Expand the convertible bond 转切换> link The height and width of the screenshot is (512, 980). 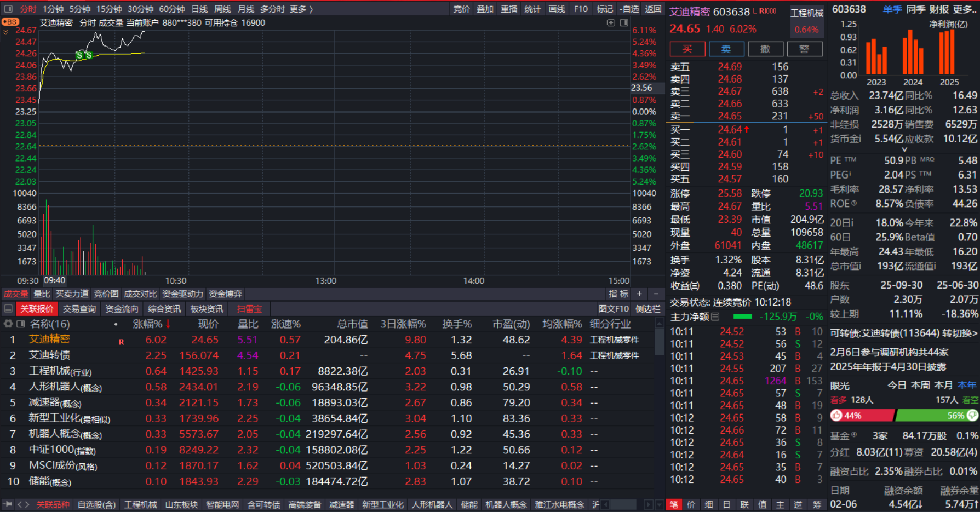pos(960,333)
